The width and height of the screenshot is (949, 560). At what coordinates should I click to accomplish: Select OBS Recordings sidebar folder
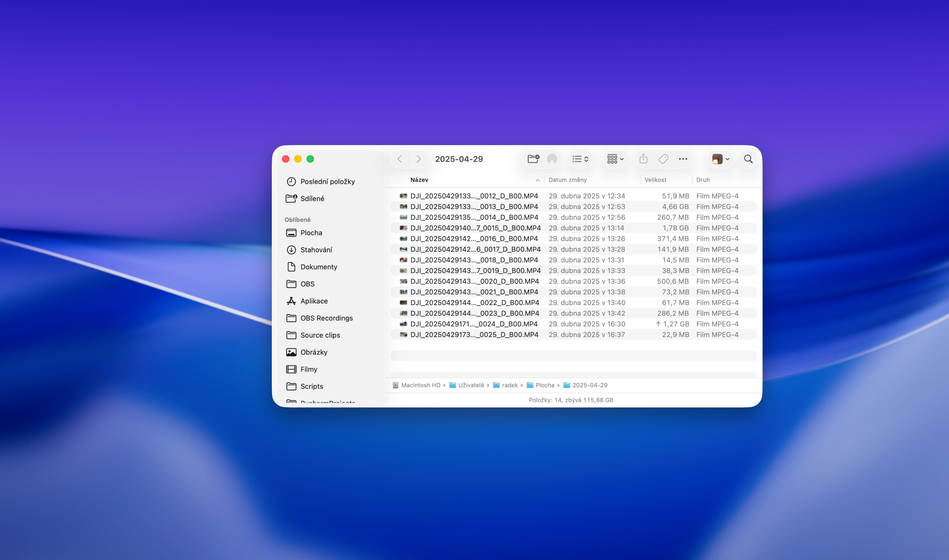[x=326, y=318]
